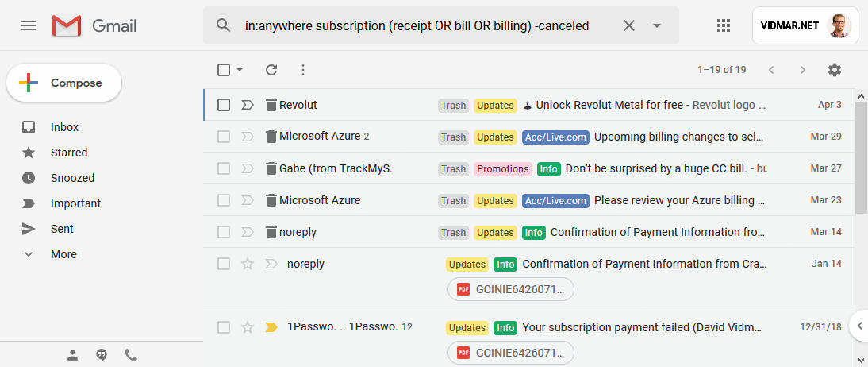Open the Sent folder
Screen dimensions: 868x367
tap(62, 229)
